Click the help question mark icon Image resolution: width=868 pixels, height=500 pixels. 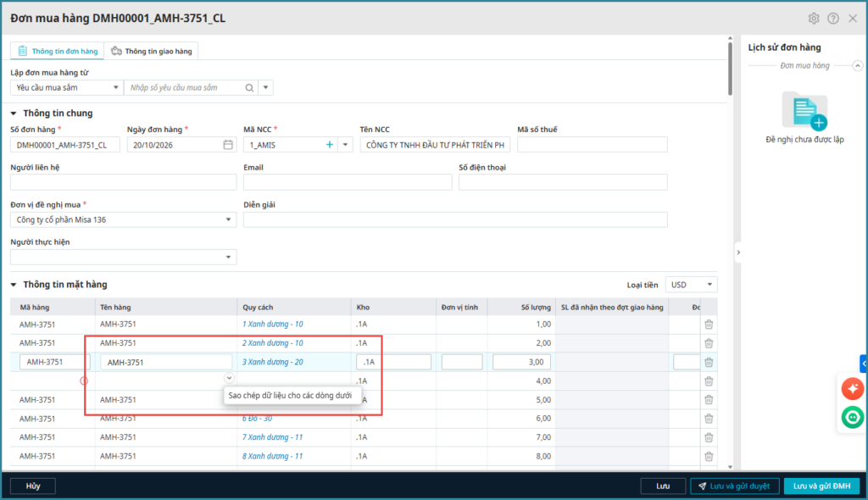pos(833,18)
